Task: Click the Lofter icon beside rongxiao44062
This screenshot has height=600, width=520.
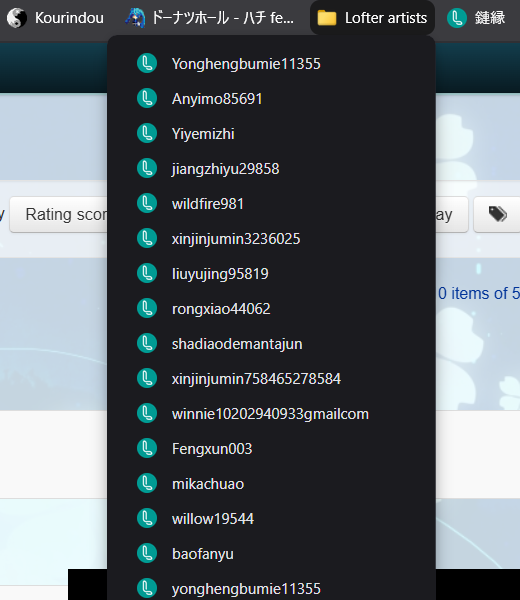Action: (147, 308)
